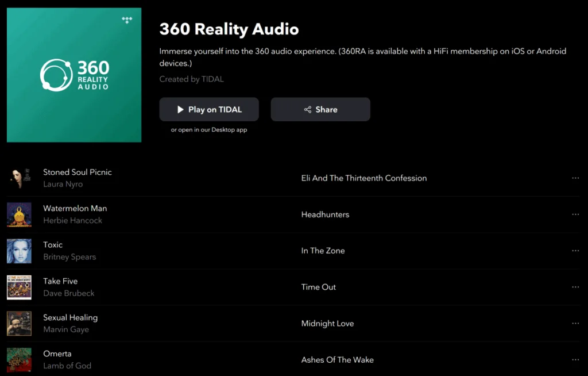Open album Midnight Love

(327, 324)
